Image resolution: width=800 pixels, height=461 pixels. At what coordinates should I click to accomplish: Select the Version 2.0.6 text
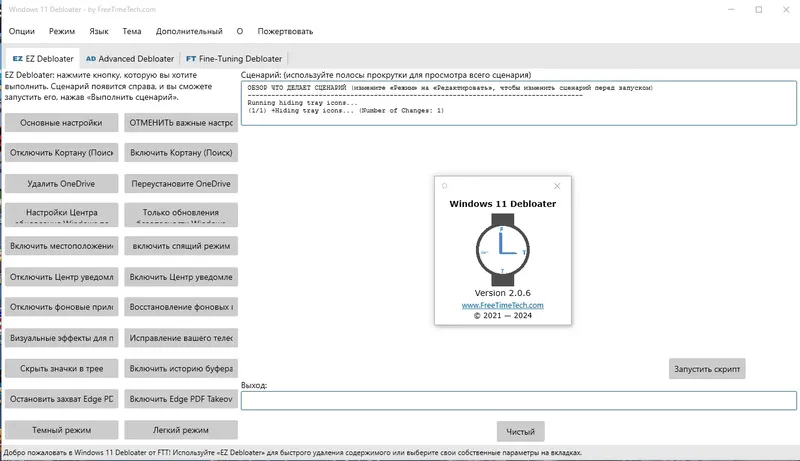[x=503, y=293]
